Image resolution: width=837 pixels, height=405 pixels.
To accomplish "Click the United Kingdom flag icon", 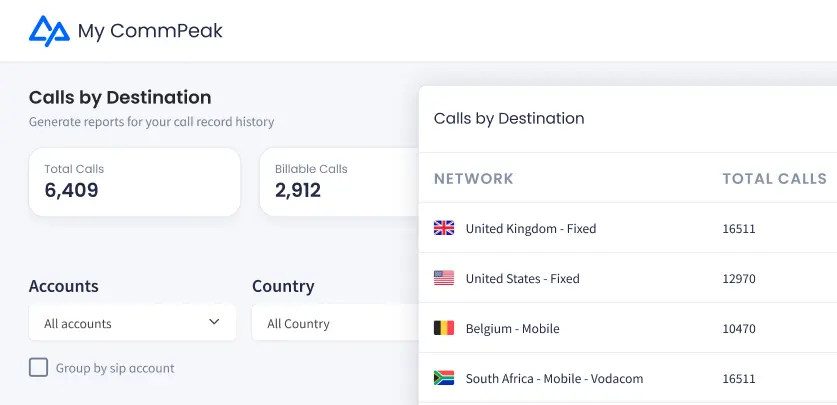I will pyautogui.click(x=444, y=228).
